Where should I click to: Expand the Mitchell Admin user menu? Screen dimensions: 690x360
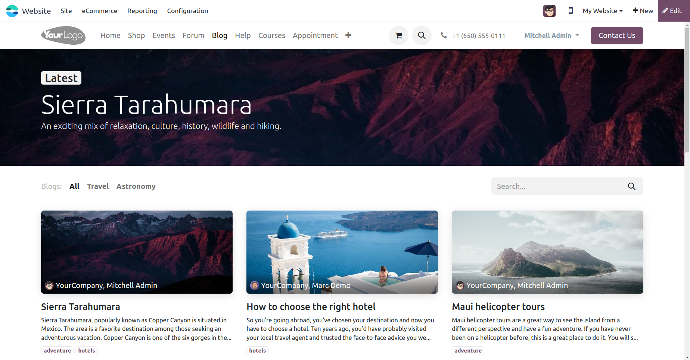click(551, 35)
